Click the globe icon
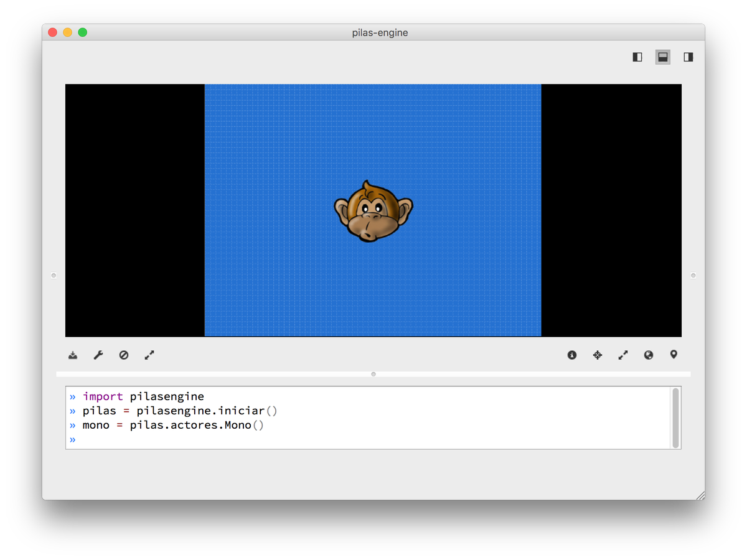This screenshot has height=560, width=747. tap(649, 355)
